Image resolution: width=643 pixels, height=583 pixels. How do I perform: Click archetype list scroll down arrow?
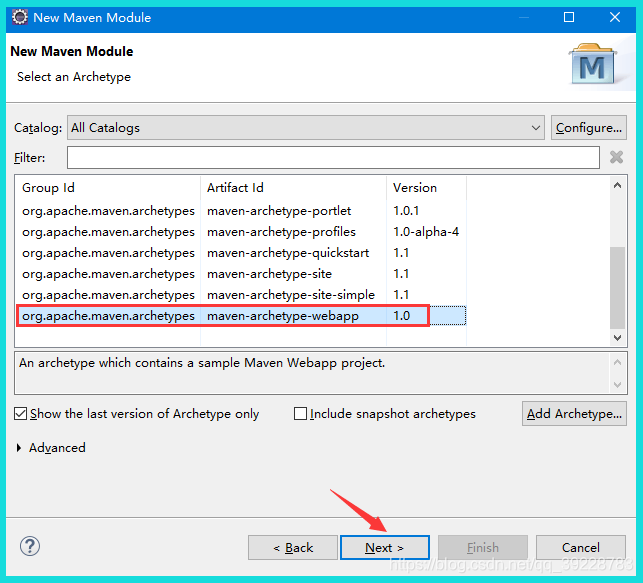(617, 338)
